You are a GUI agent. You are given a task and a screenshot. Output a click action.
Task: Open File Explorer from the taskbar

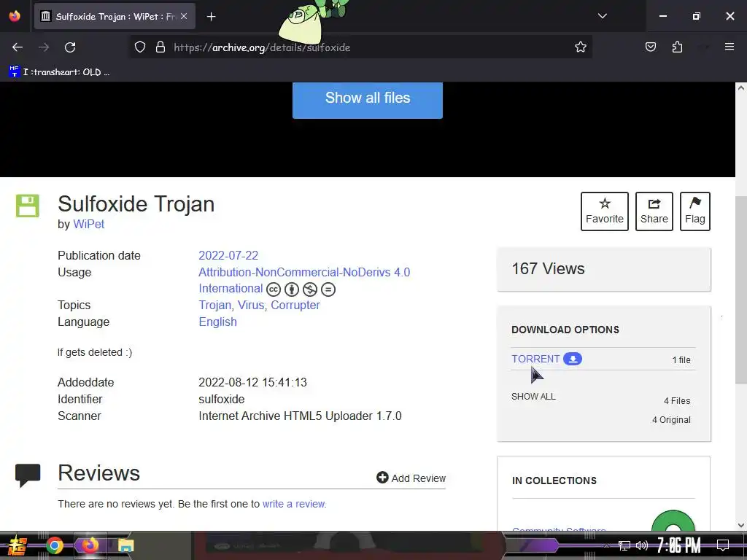[x=126, y=545]
